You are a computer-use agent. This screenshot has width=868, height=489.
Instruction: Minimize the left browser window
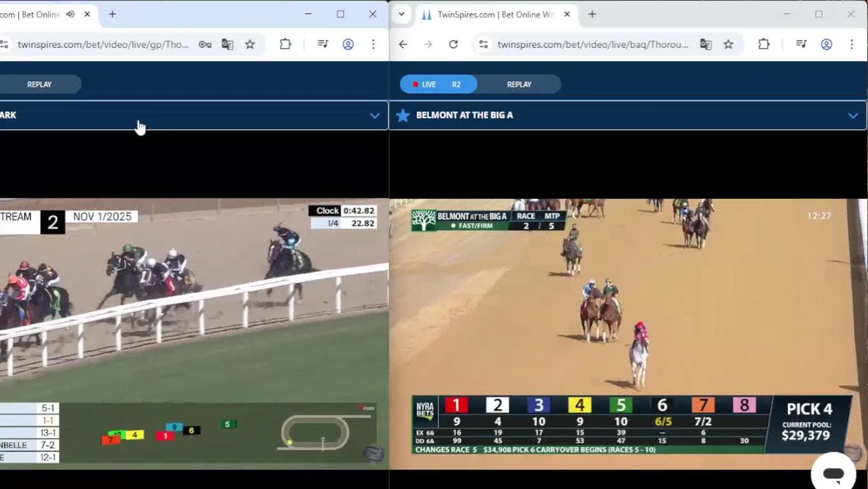point(308,14)
